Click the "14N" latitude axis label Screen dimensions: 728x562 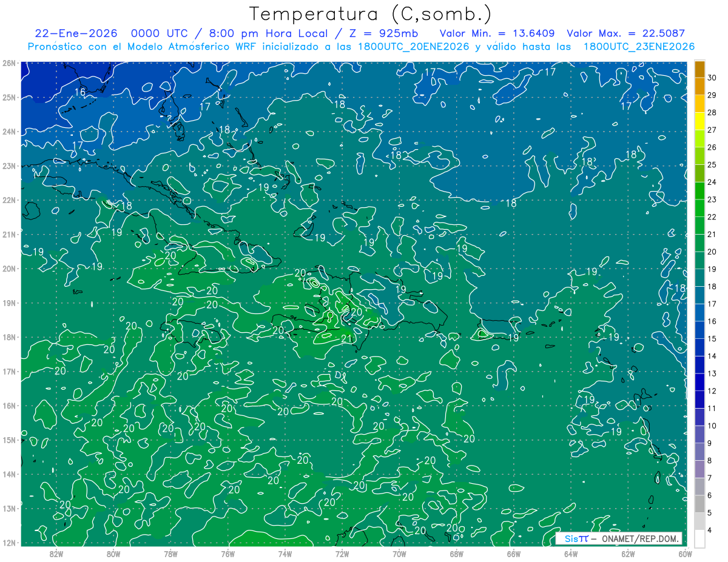coord(8,474)
